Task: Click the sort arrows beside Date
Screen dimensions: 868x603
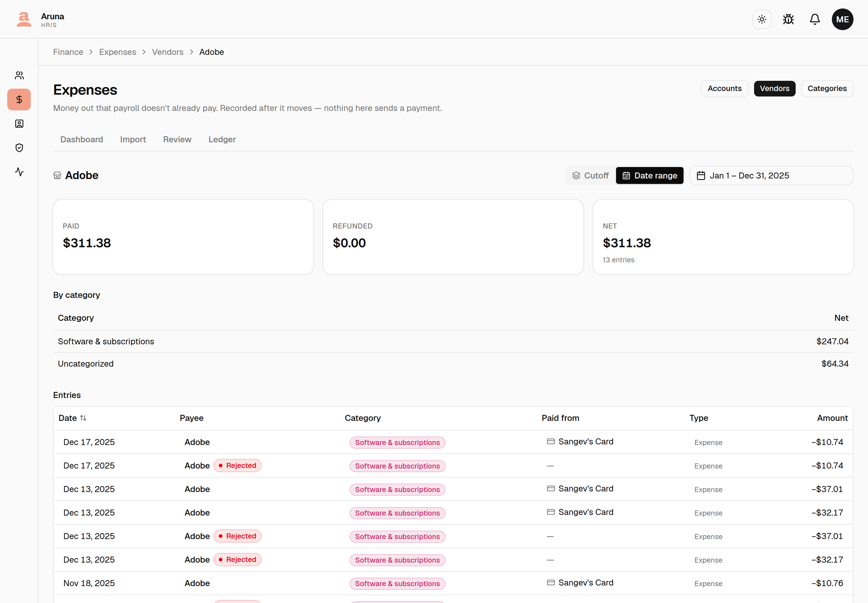Action: (x=83, y=418)
